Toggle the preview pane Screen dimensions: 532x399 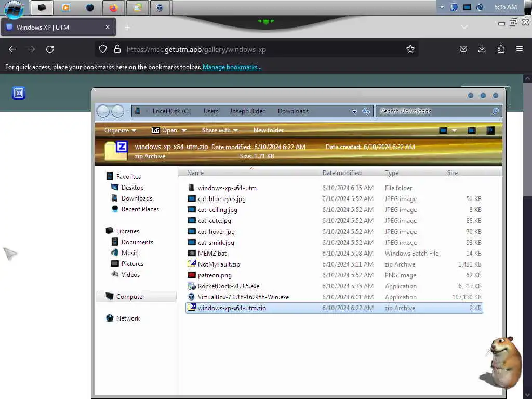pos(472,130)
